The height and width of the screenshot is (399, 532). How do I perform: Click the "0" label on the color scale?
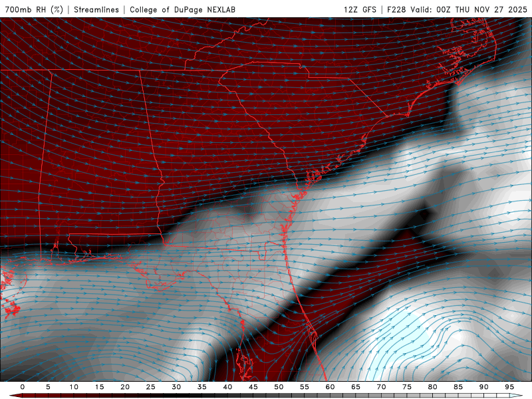[23, 387]
